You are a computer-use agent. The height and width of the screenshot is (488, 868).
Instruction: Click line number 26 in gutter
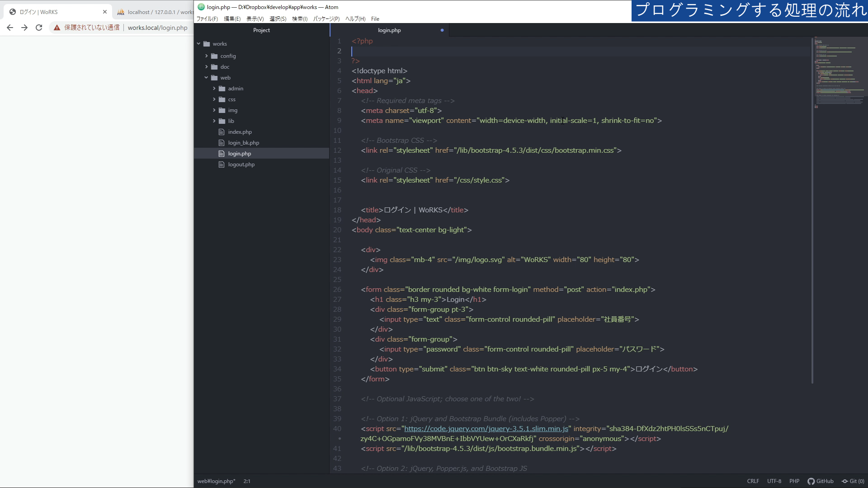coord(337,290)
